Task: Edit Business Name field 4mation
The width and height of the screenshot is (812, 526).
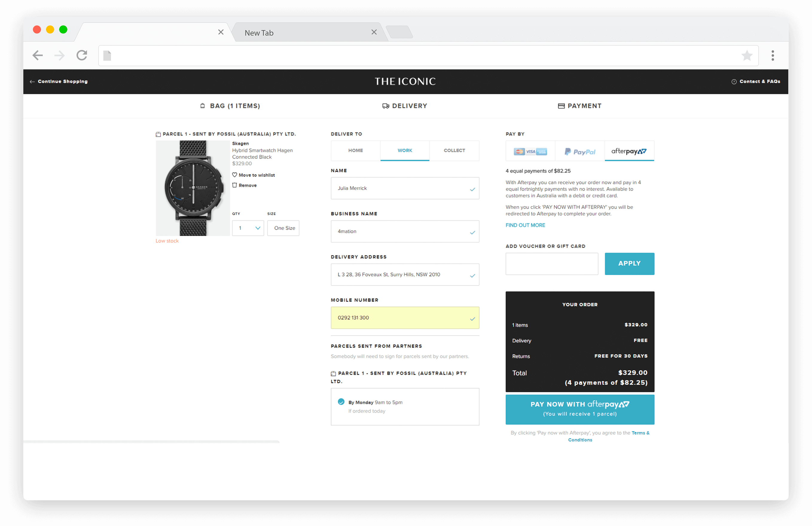Action: [x=405, y=231]
